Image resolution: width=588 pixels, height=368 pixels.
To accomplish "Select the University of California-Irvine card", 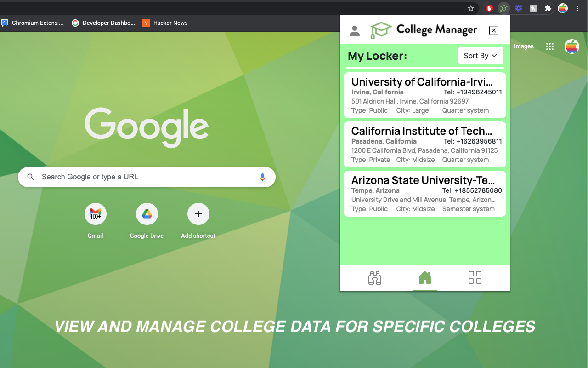I will pos(424,95).
